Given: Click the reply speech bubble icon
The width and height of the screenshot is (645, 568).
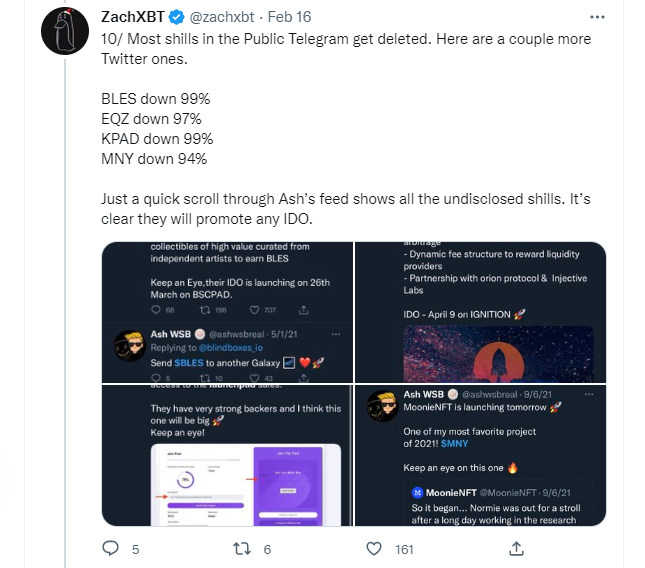Looking at the screenshot, I should [112, 548].
